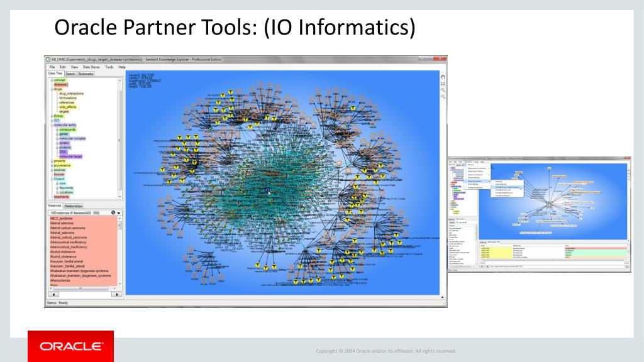Select the hand pan tool
Image resolution: width=644 pixels, height=362 pixels.
coord(443,77)
